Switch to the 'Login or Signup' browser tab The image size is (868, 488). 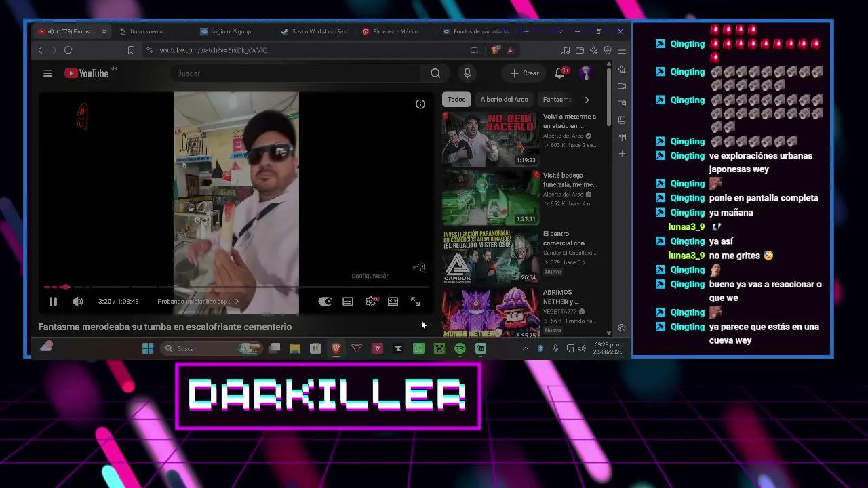click(x=231, y=31)
